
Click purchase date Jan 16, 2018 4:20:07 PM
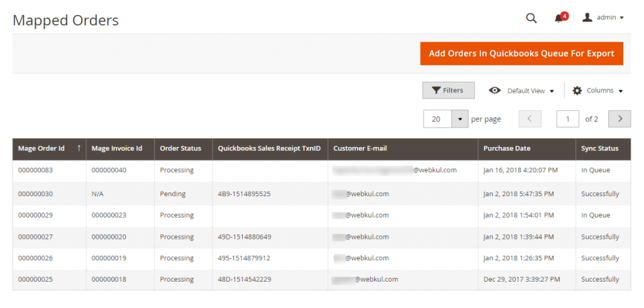[520, 170]
